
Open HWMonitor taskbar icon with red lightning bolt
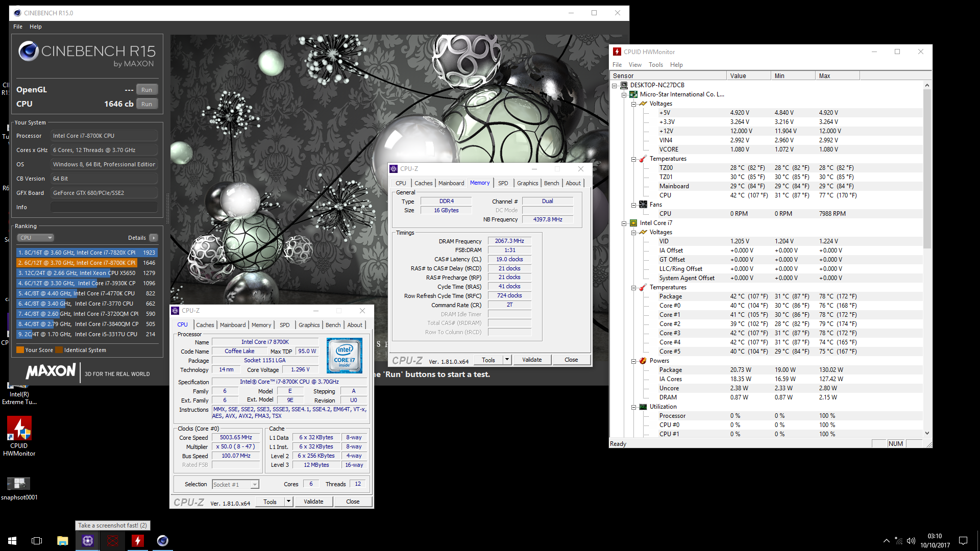[137, 541]
